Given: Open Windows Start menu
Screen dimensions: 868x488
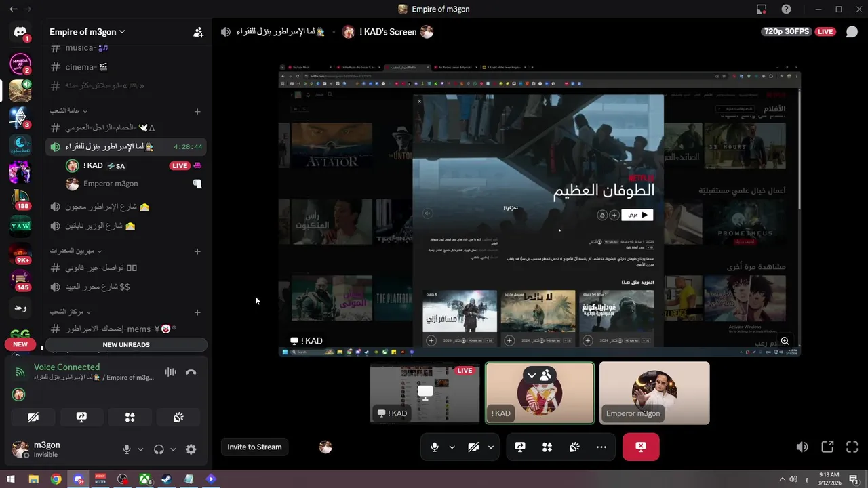Looking at the screenshot, I should (11, 479).
